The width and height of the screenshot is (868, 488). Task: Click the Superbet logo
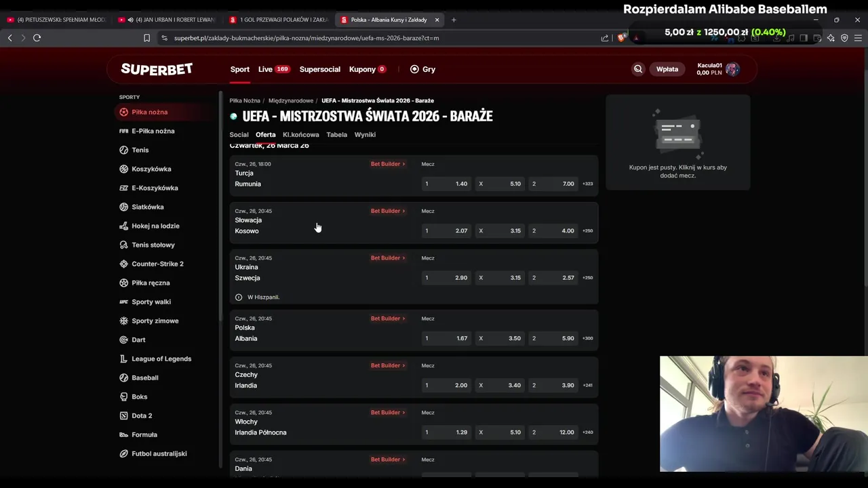click(157, 69)
